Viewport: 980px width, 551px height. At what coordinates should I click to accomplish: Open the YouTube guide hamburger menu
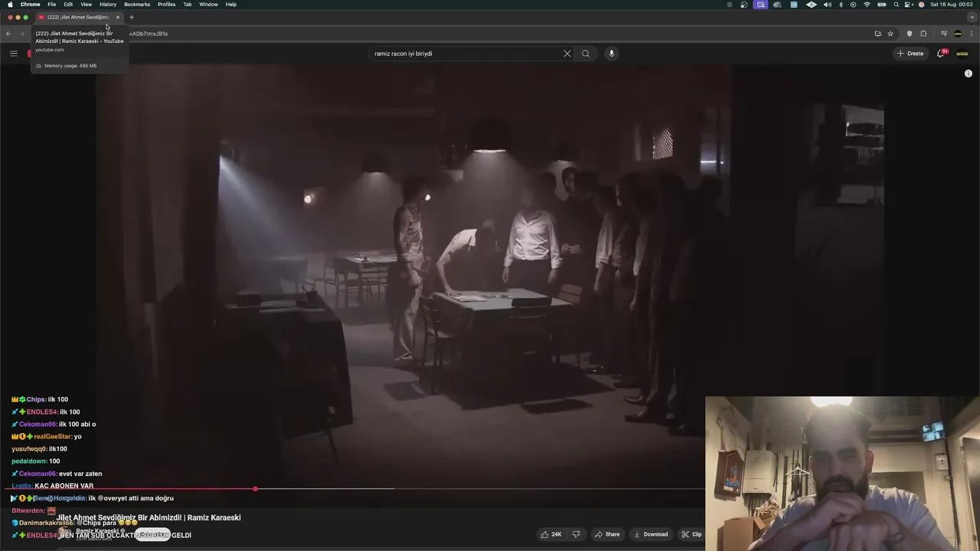[13, 54]
